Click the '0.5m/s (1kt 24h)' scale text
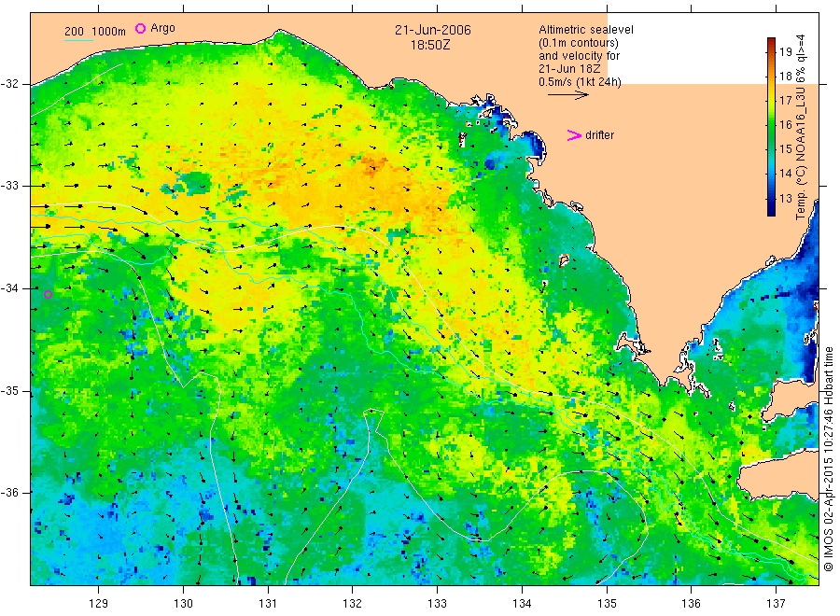The image size is (840, 616). 581,82
